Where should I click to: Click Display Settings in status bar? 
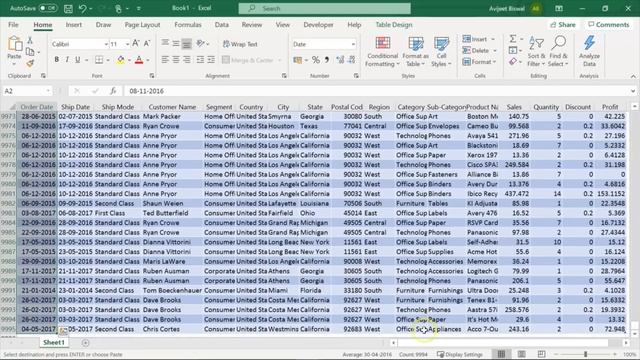coord(460,354)
